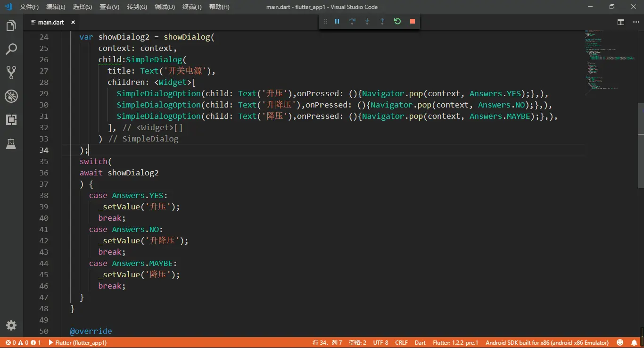Image resolution: width=644 pixels, height=348 pixels.
Task: Open the Debug view icon
Action: (x=11, y=96)
